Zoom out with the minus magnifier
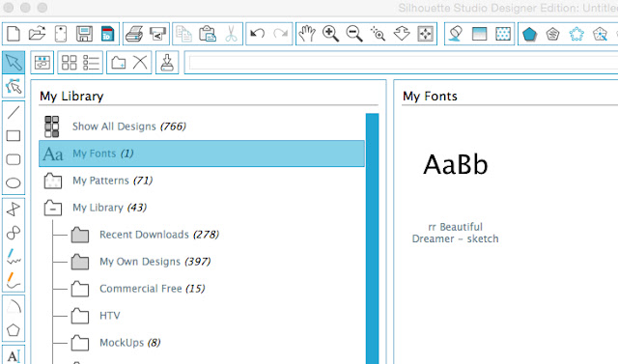This screenshot has height=364, width=618. [x=354, y=34]
